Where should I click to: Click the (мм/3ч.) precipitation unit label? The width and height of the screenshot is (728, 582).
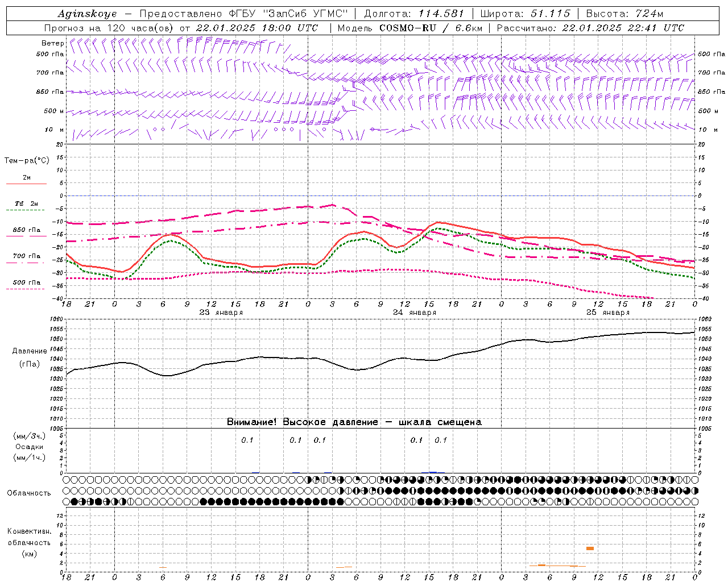[x=29, y=436]
